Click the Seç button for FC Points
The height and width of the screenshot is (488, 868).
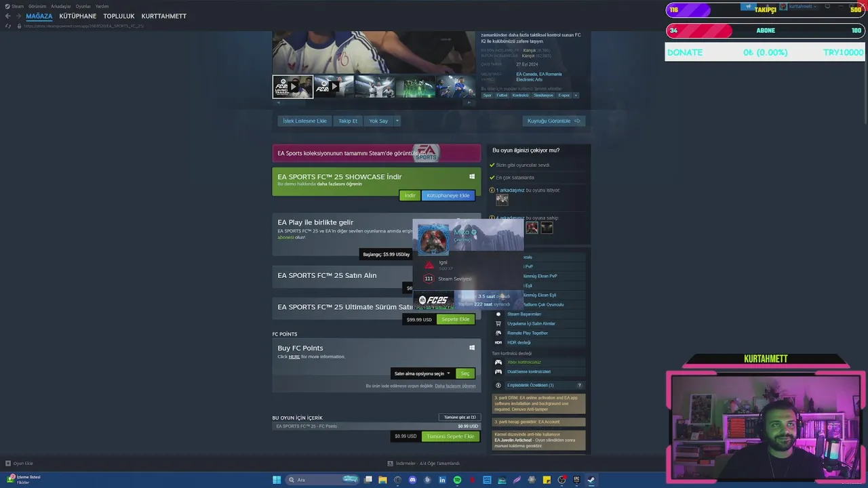pos(465,373)
